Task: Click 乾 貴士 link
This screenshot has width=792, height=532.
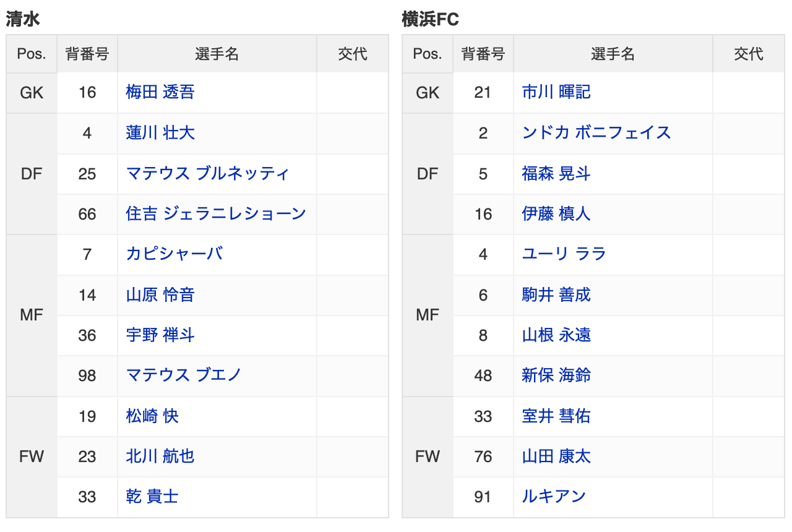Action: 152,497
